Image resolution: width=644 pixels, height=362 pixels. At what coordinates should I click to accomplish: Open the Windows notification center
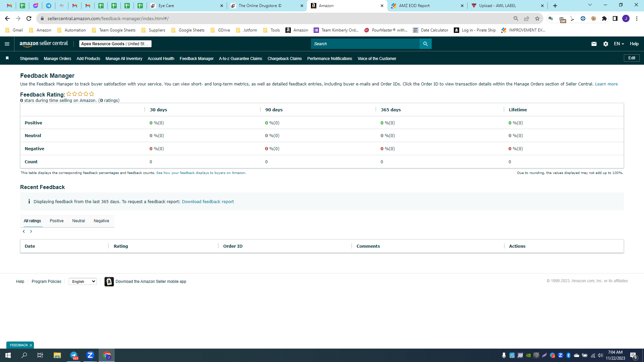633,356
